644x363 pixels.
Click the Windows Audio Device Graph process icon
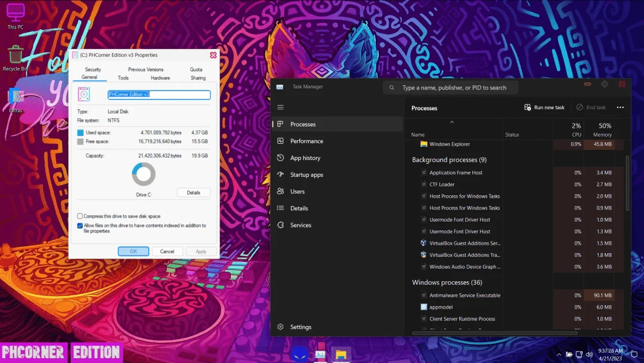click(423, 267)
